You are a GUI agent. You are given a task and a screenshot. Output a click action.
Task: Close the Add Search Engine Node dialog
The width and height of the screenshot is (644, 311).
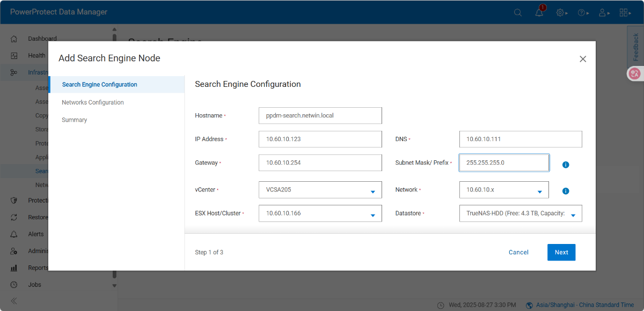(x=583, y=59)
